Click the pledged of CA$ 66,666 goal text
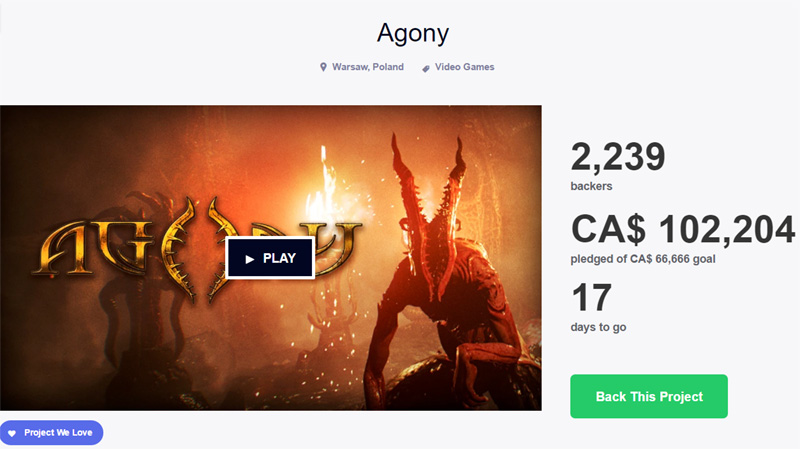The height and width of the screenshot is (449, 800). (643, 259)
